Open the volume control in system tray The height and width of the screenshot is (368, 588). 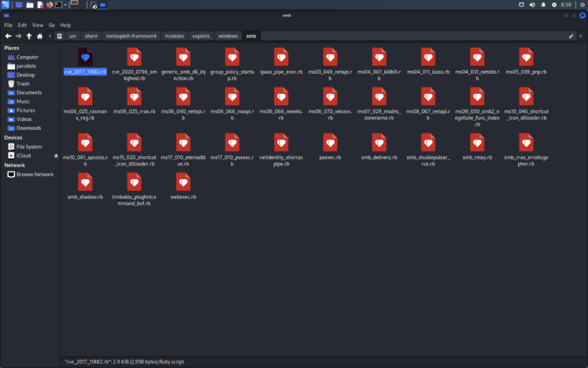pos(532,5)
